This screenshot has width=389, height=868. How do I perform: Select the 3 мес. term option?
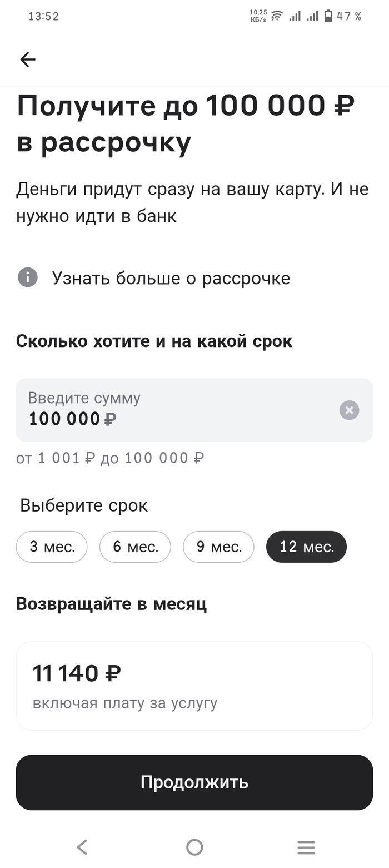pyautogui.click(x=52, y=547)
